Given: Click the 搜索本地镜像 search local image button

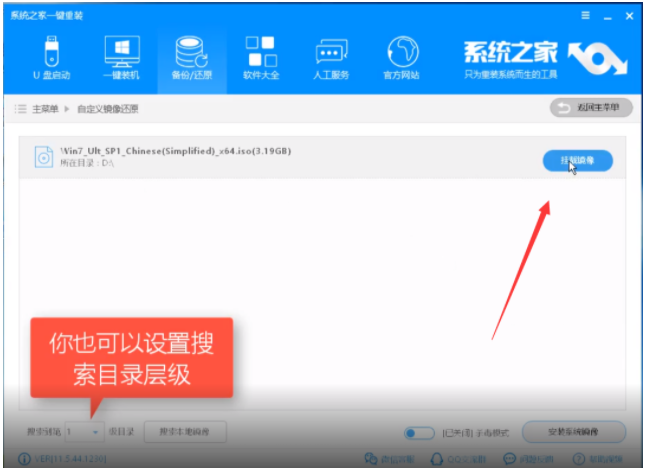Looking at the screenshot, I should (x=186, y=432).
